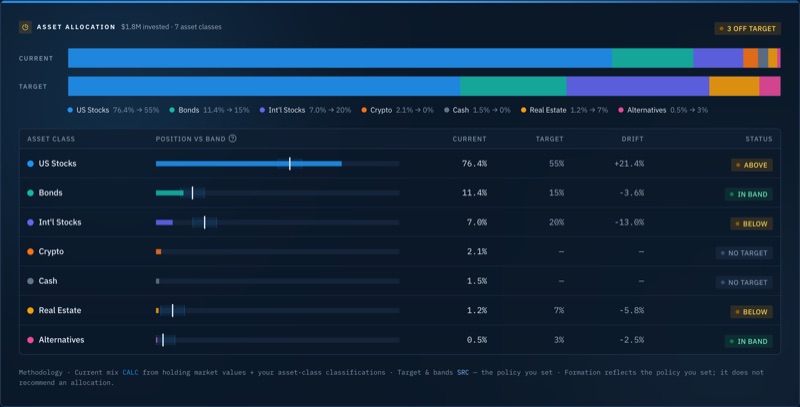Click Cash current value 1.5%

pos(477,281)
